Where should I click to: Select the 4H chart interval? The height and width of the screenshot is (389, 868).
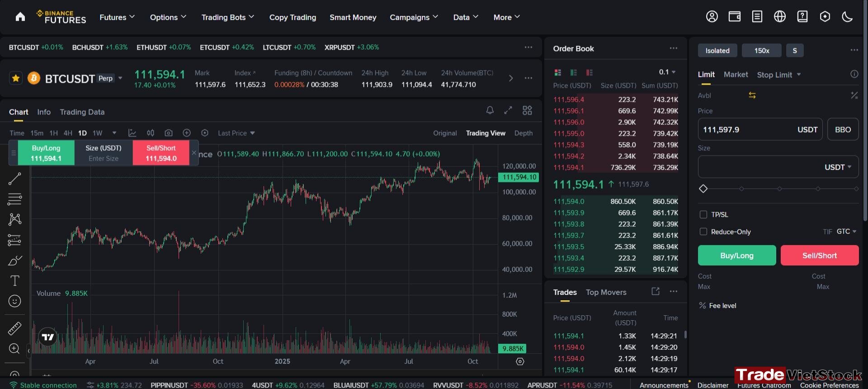68,133
